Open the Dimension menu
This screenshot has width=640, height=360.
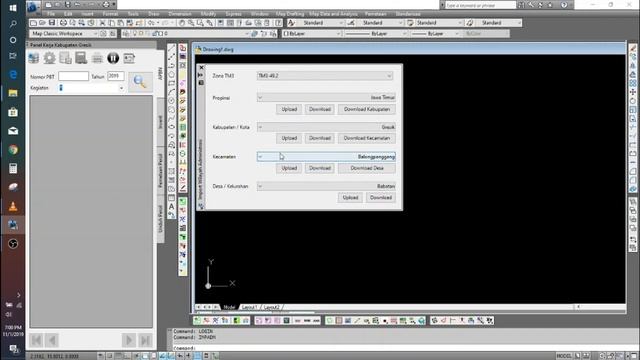180,14
